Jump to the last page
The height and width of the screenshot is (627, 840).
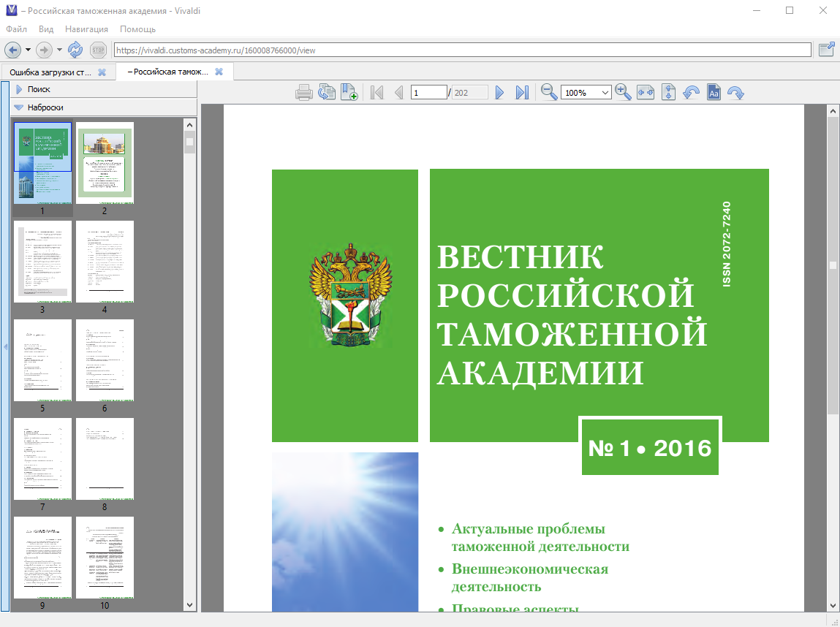click(522, 93)
